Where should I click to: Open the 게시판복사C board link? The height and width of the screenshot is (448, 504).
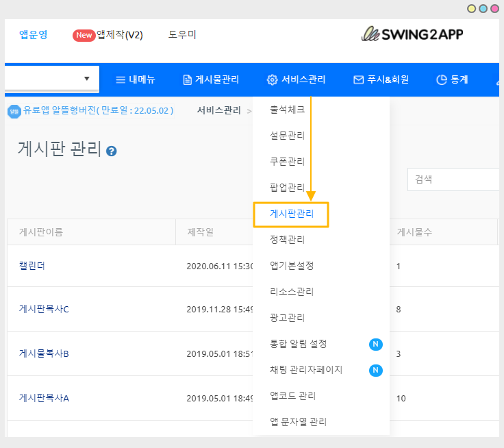click(x=44, y=309)
